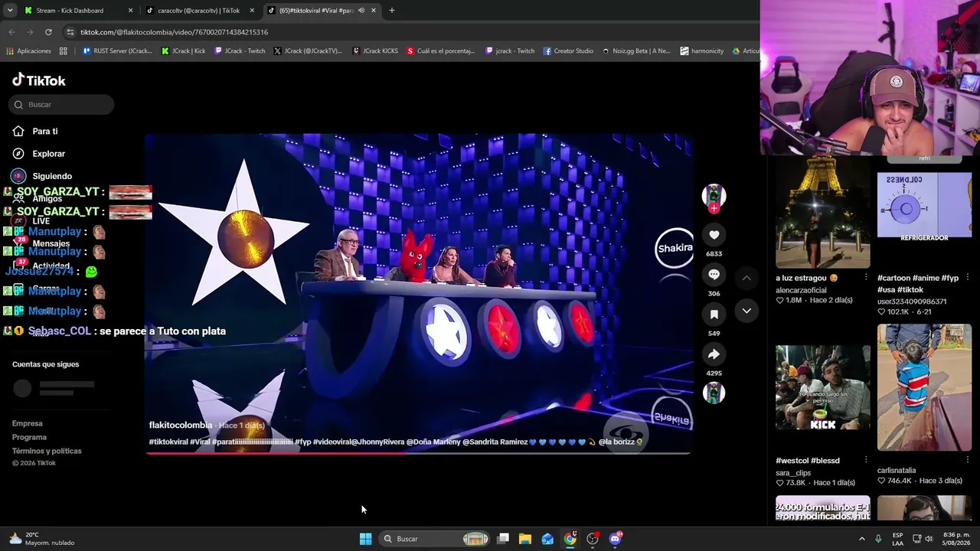
Task: Visit sara__clips profile link
Action: [x=793, y=473]
